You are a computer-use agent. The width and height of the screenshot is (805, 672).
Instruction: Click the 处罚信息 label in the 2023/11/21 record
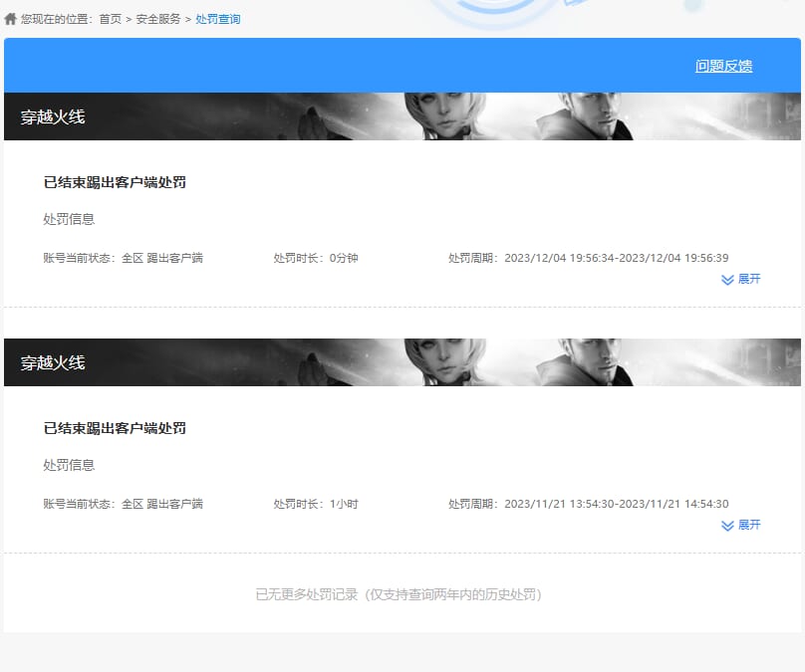pyautogui.click(x=69, y=465)
